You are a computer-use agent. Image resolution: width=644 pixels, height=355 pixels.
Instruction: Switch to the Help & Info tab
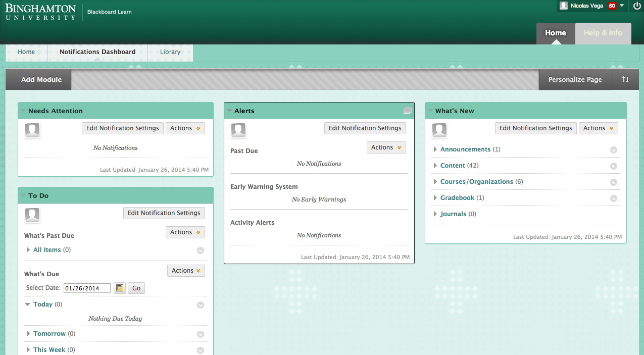coord(603,33)
